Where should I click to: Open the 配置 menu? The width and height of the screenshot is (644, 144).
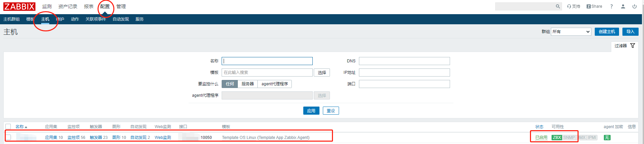(105, 6)
